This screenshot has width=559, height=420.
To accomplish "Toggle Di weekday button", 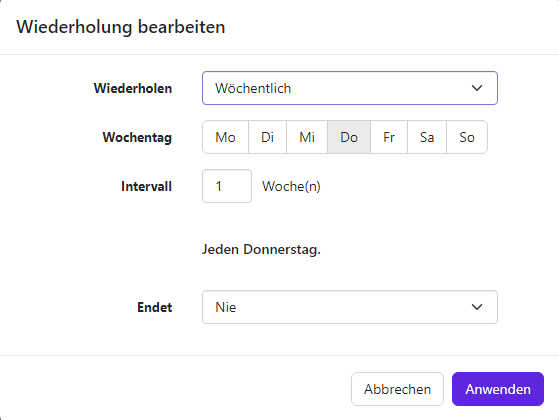I will coord(267,137).
